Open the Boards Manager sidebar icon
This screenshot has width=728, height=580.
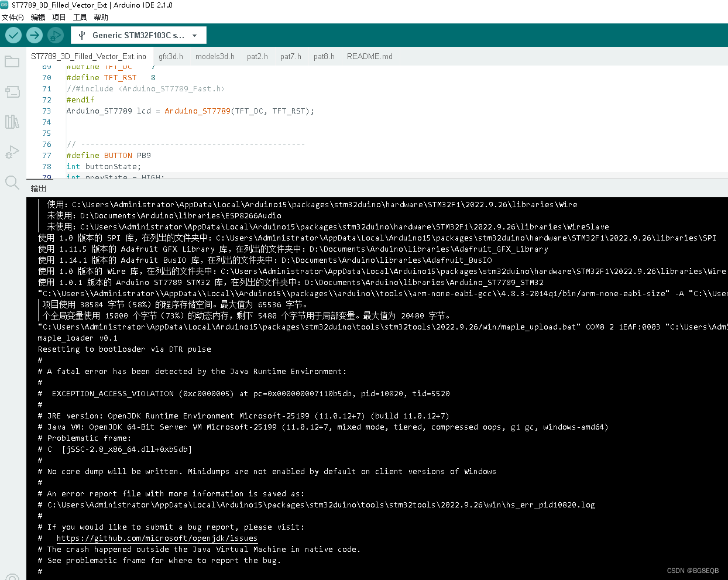(12, 91)
